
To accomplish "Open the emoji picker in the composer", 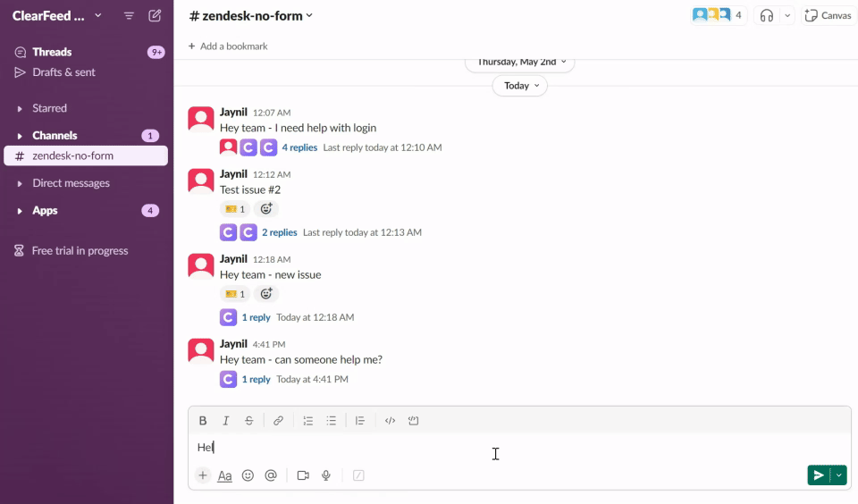I will (248, 475).
